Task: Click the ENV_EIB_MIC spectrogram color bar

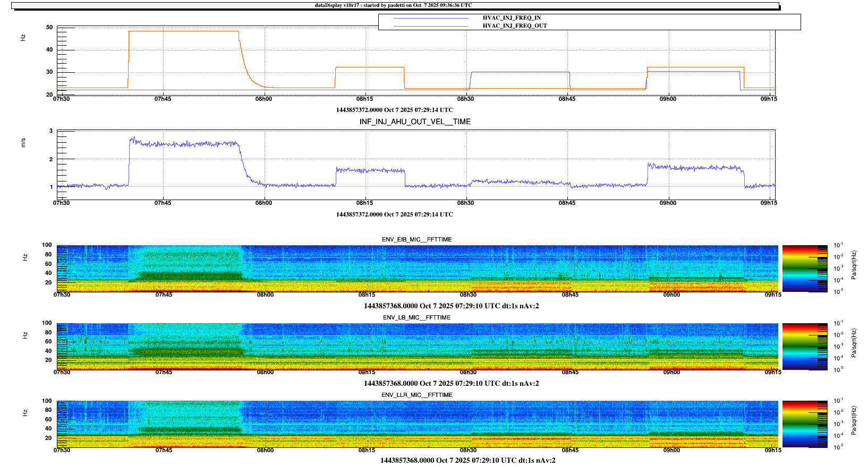Action: (804, 269)
